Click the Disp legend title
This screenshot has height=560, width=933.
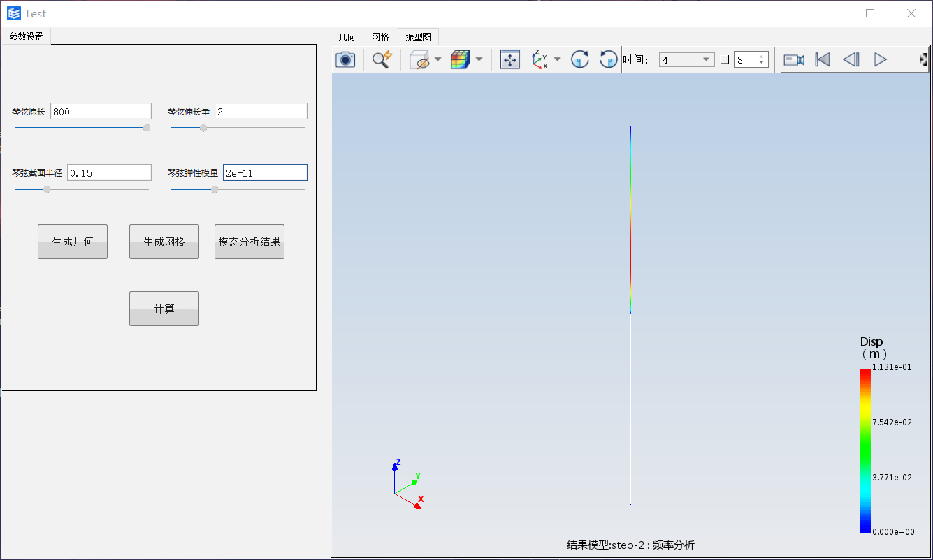872,347
